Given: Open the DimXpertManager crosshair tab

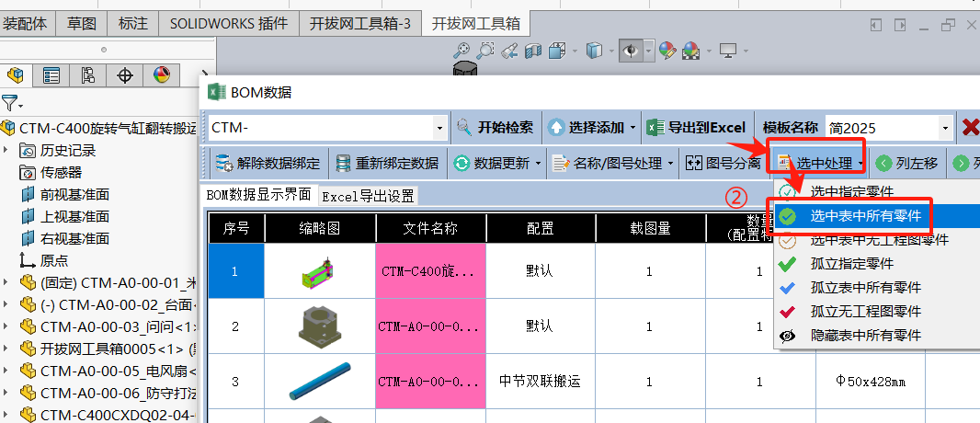Looking at the screenshot, I should (125, 76).
